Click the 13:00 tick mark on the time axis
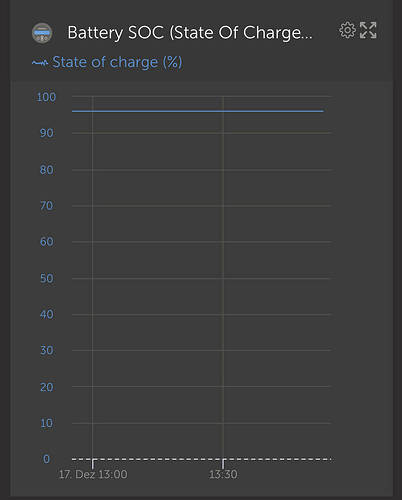Viewport: 402px width, 500px height. [x=93, y=464]
